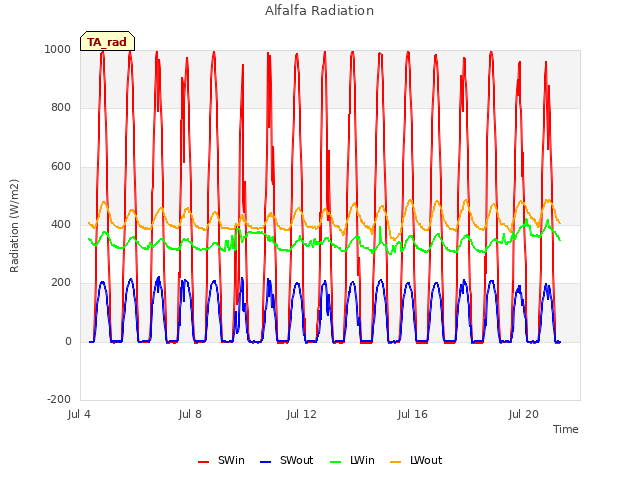
Task: Click the Radiation (W/m2) axis label
Action: [x=14, y=226]
